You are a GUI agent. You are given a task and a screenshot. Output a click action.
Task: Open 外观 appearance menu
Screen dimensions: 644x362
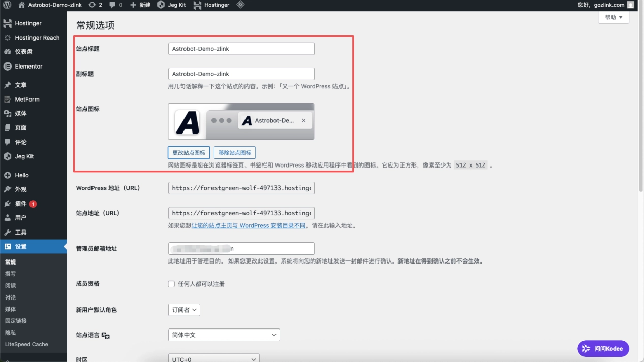(33, 189)
